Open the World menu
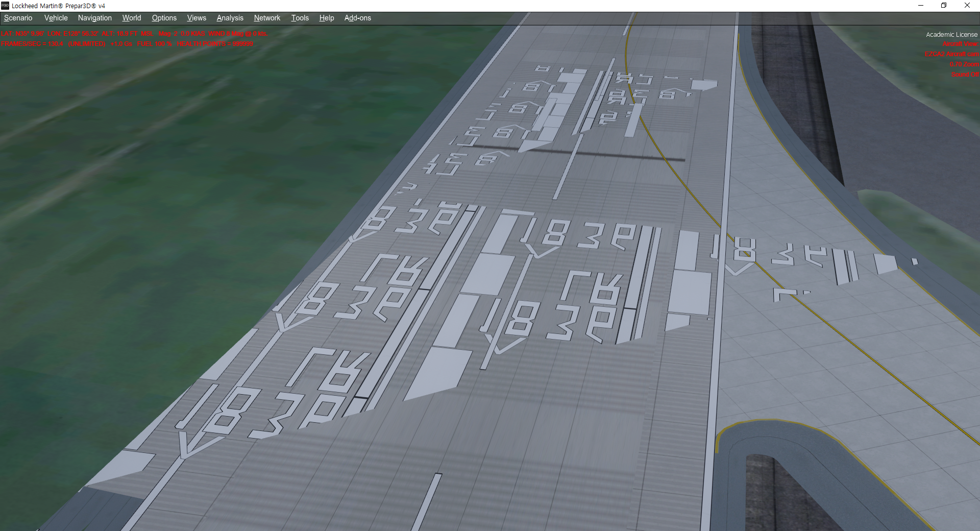This screenshot has height=531, width=980. click(131, 18)
